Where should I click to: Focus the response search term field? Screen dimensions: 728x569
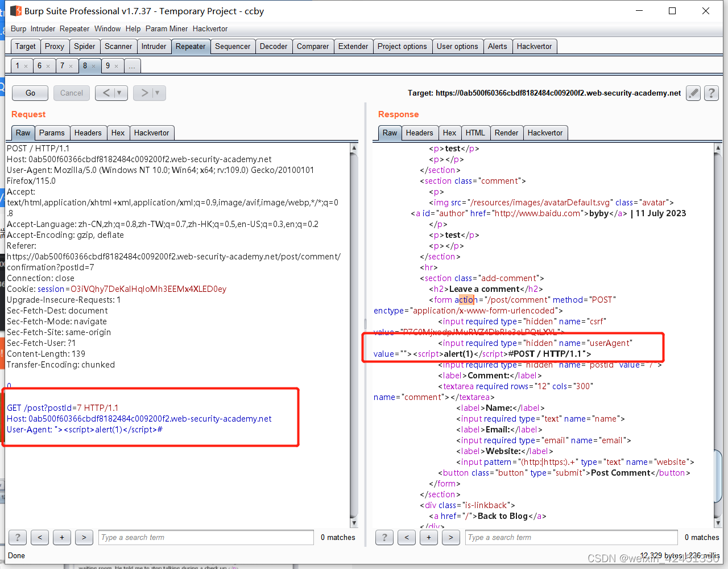pyautogui.click(x=572, y=537)
